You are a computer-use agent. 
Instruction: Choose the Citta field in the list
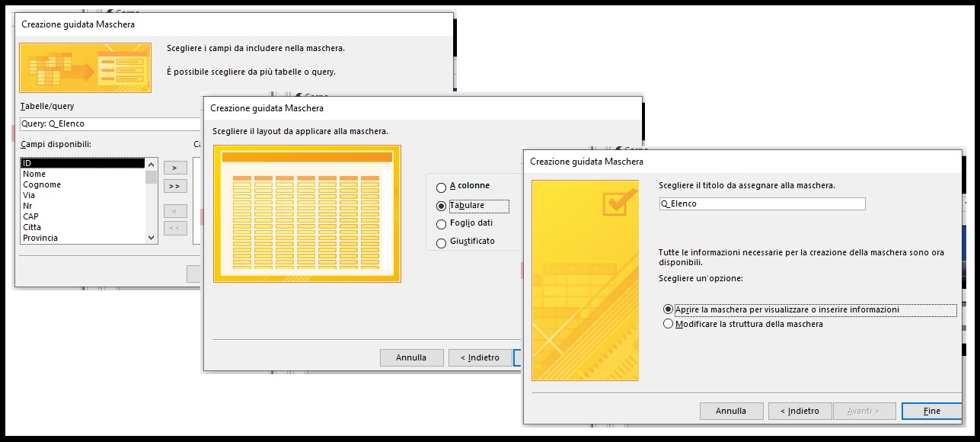click(82, 227)
